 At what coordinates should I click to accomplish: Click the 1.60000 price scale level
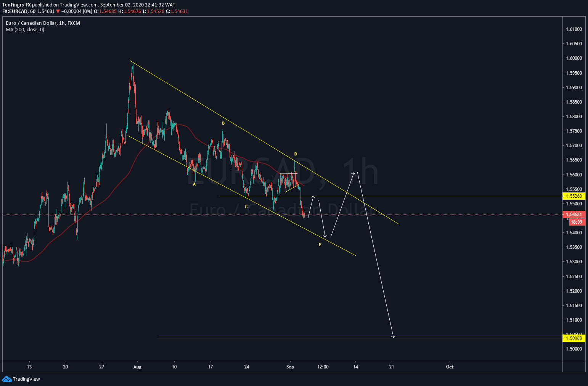574,58
